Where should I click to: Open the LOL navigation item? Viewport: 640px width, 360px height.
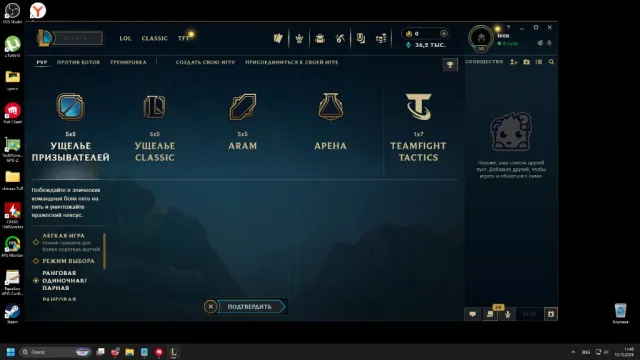(125, 38)
